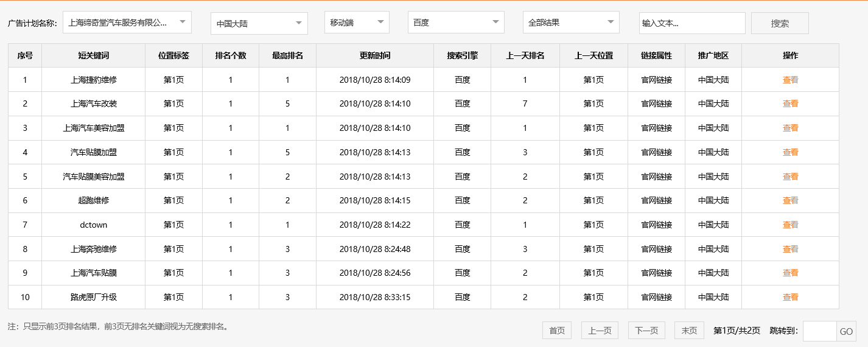Click the GO jump button
The height and width of the screenshot is (347, 868).
pyautogui.click(x=846, y=331)
